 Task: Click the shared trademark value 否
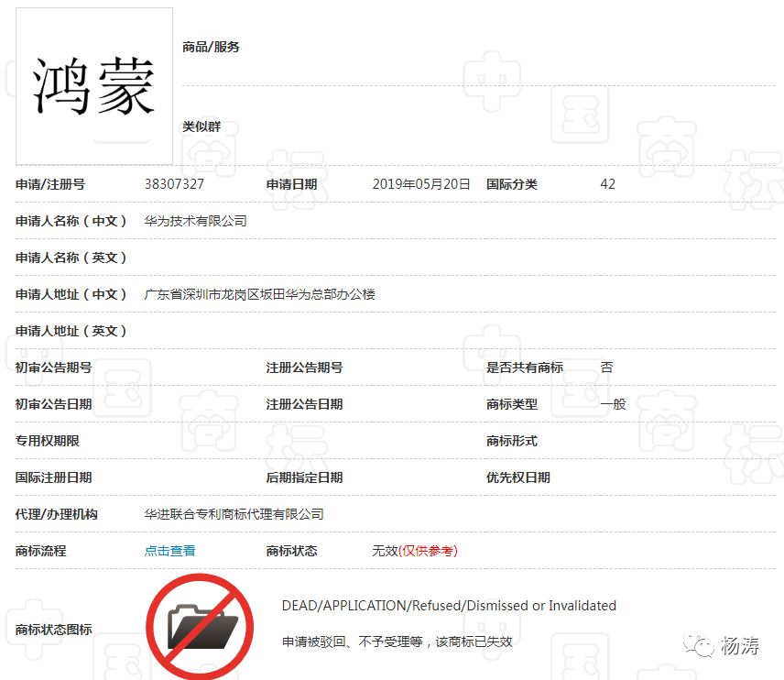[606, 367]
